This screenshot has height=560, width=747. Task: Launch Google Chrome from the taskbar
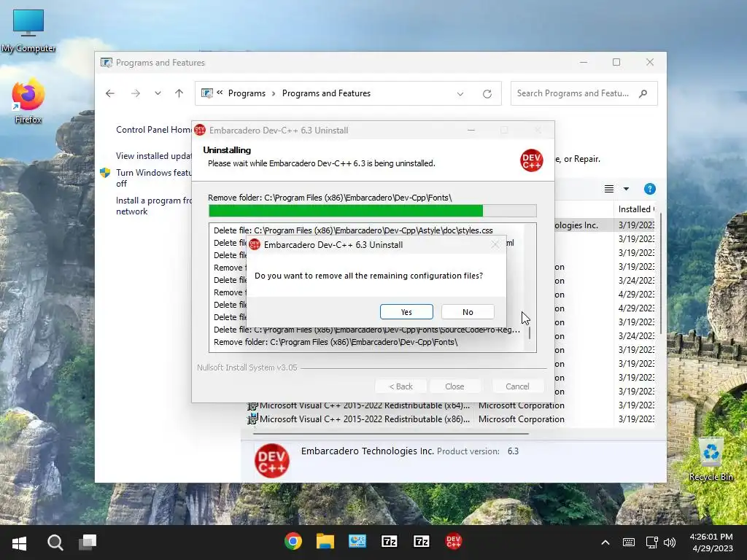293,542
